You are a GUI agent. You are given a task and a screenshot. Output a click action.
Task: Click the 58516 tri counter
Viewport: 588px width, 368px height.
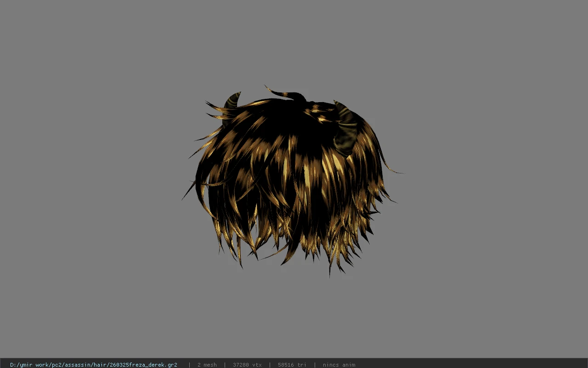pos(292,365)
